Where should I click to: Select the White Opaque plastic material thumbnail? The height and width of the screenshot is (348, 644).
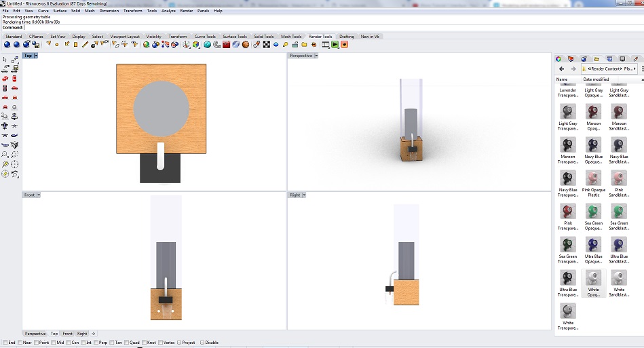tap(594, 278)
